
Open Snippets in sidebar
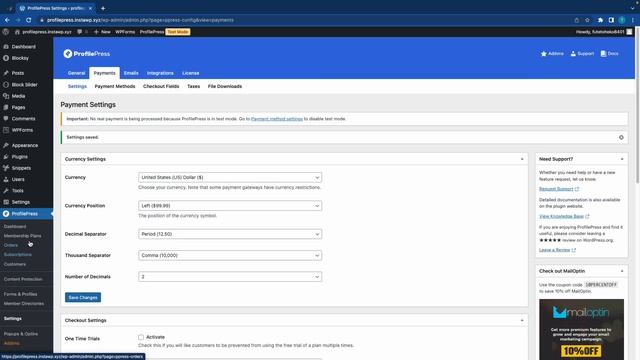[21, 168]
